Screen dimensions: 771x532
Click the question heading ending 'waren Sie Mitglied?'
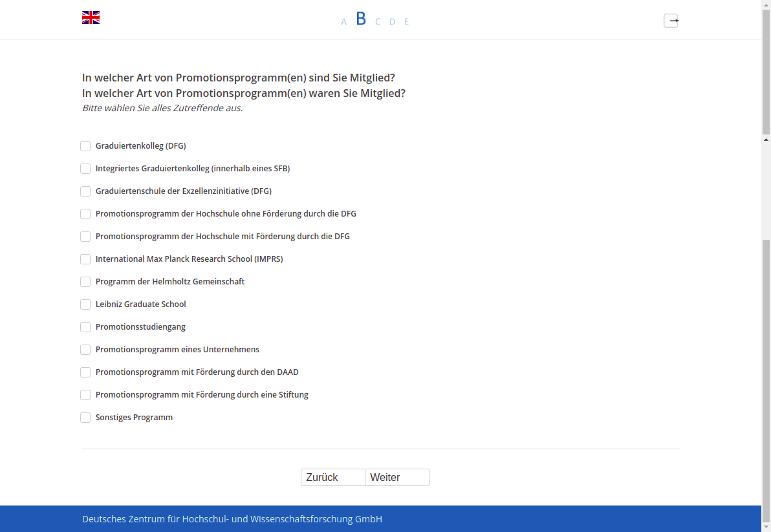pos(244,93)
